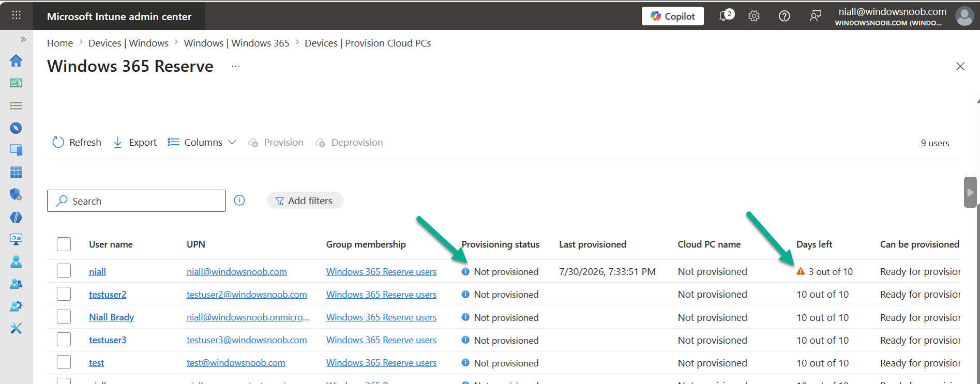Click the Provision toolbar command

click(276, 142)
